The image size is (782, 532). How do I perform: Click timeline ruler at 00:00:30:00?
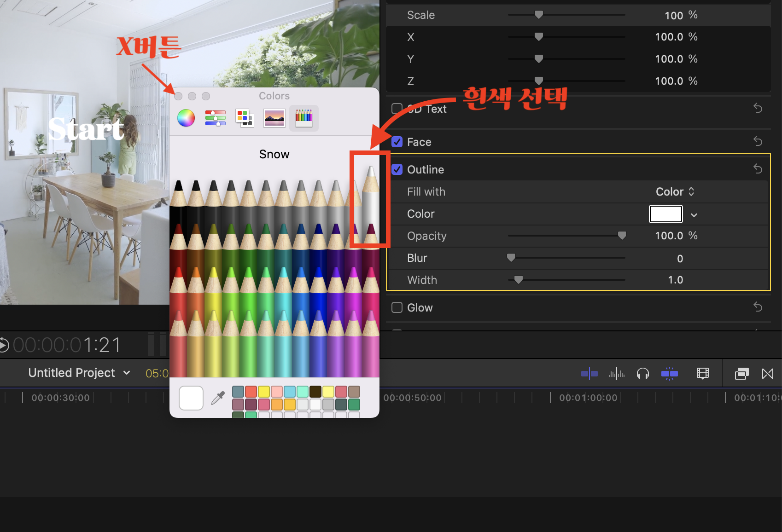(60, 398)
